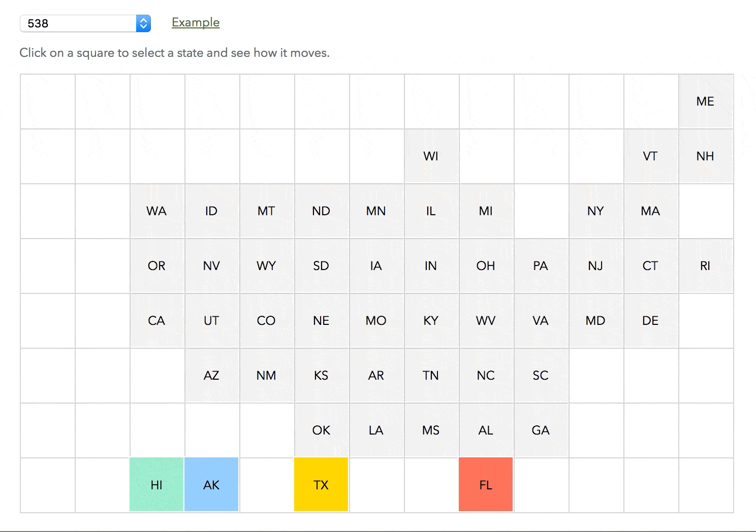Viewport: 756px width, 532px height.
Task: Select the FL square
Action: click(x=486, y=484)
